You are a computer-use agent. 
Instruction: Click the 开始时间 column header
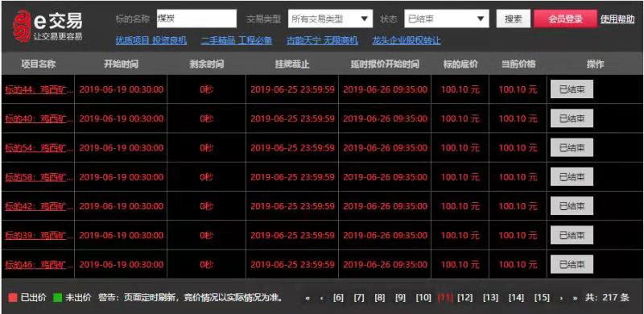click(x=121, y=64)
